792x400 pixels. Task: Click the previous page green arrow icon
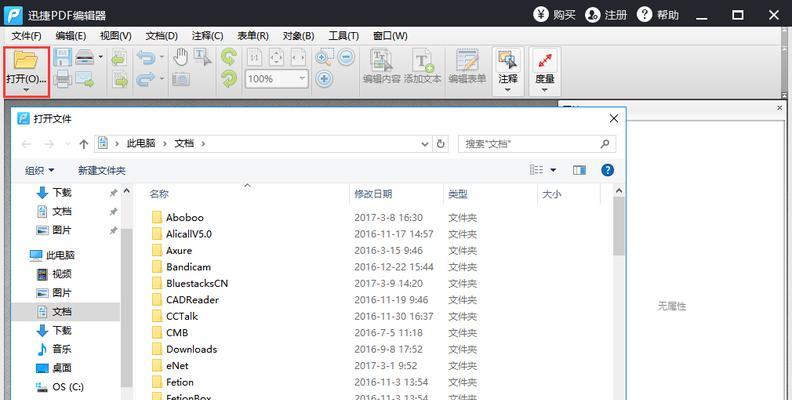tap(120, 57)
